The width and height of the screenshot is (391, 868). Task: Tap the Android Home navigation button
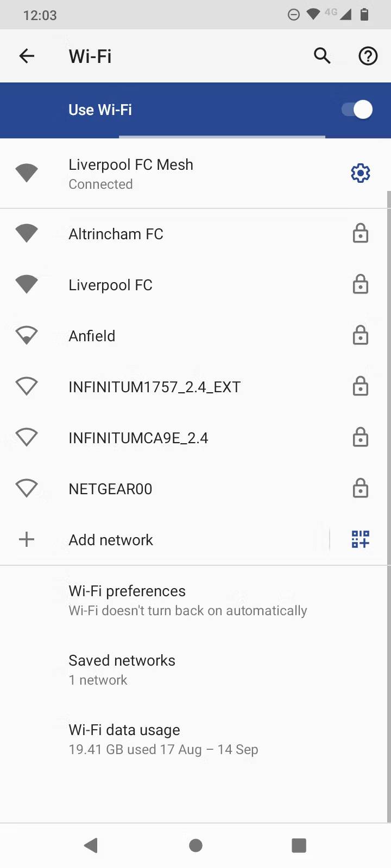point(195,845)
